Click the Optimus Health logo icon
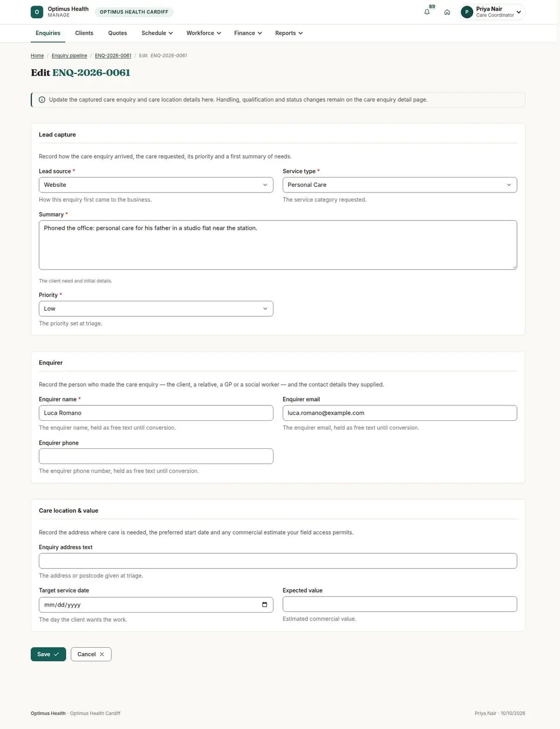This screenshot has height=729, width=560. click(37, 12)
